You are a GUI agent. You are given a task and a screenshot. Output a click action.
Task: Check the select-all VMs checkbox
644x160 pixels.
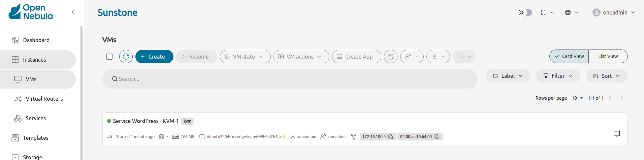pos(109,57)
